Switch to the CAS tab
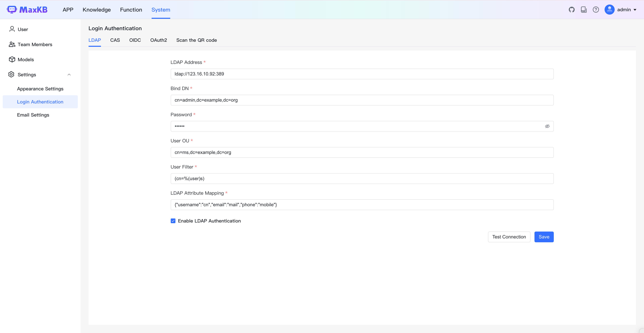 pos(115,40)
